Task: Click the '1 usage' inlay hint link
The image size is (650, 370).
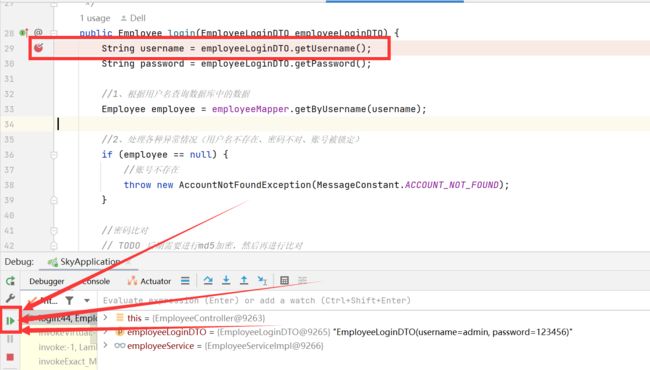Action: coord(95,18)
